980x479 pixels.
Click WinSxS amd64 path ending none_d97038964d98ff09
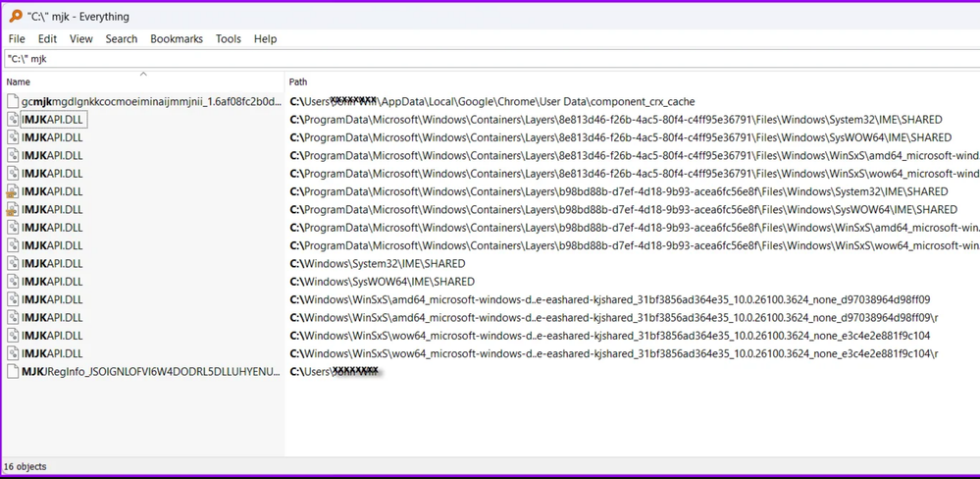pyautogui.click(x=610, y=299)
